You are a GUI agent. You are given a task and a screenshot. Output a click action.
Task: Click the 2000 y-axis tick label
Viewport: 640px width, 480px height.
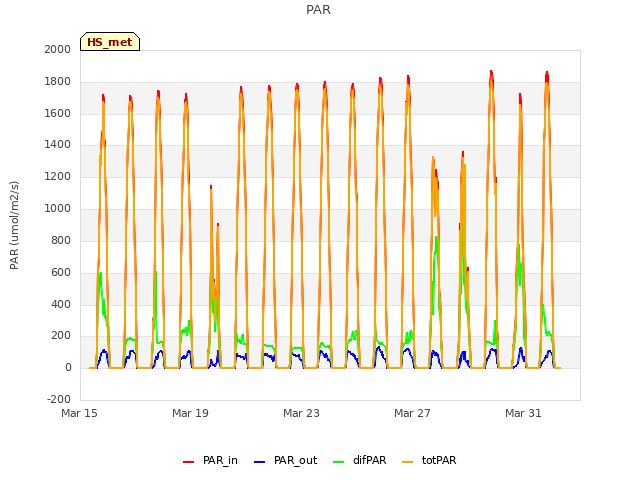[x=58, y=49]
